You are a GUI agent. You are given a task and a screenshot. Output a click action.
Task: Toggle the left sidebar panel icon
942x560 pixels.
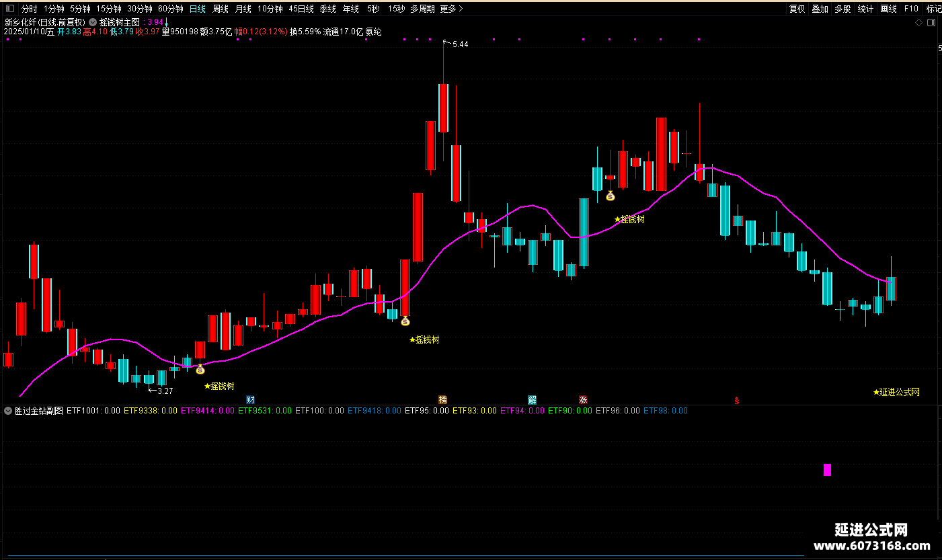coord(8,9)
